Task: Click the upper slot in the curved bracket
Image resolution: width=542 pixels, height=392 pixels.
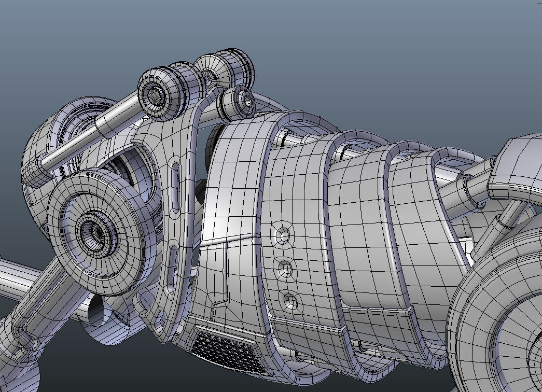Action: click(175, 186)
